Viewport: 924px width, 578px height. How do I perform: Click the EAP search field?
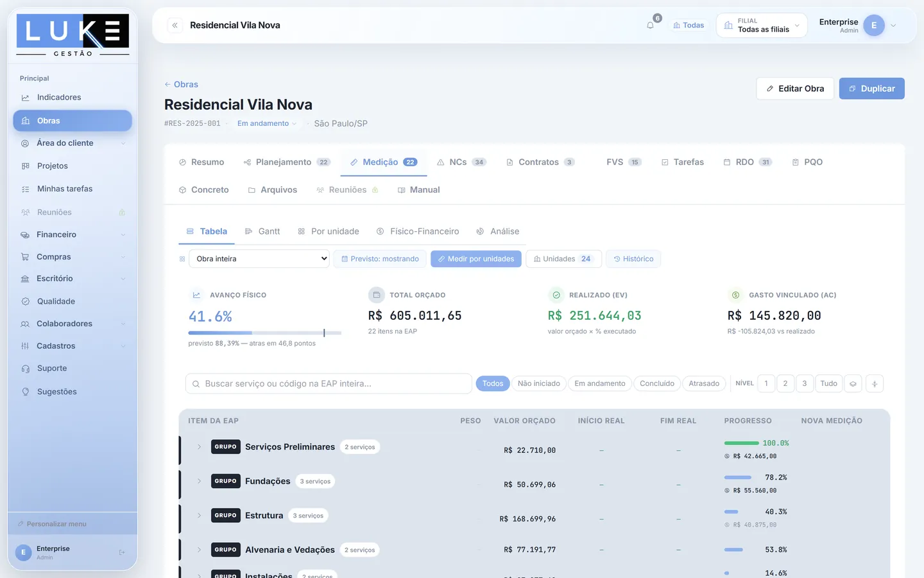click(329, 383)
